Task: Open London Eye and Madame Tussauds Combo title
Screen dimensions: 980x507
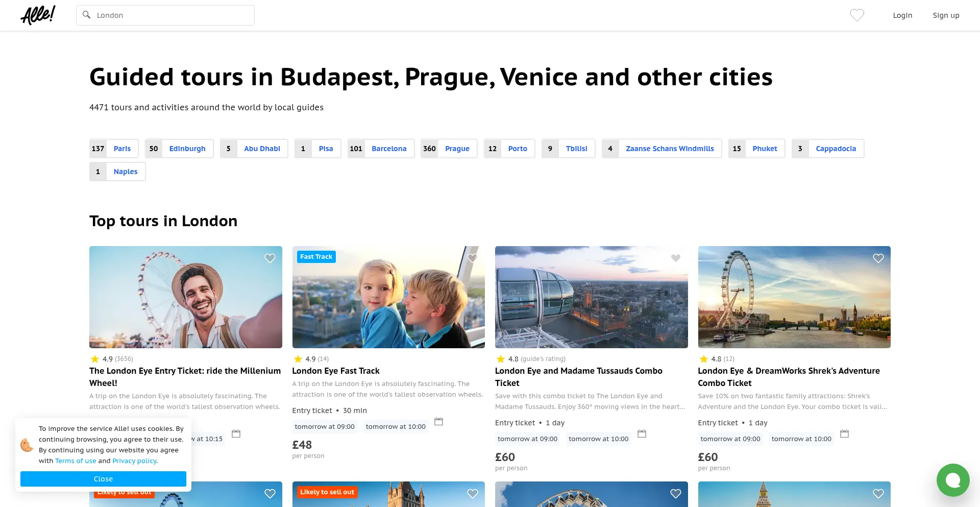Action: pos(579,377)
